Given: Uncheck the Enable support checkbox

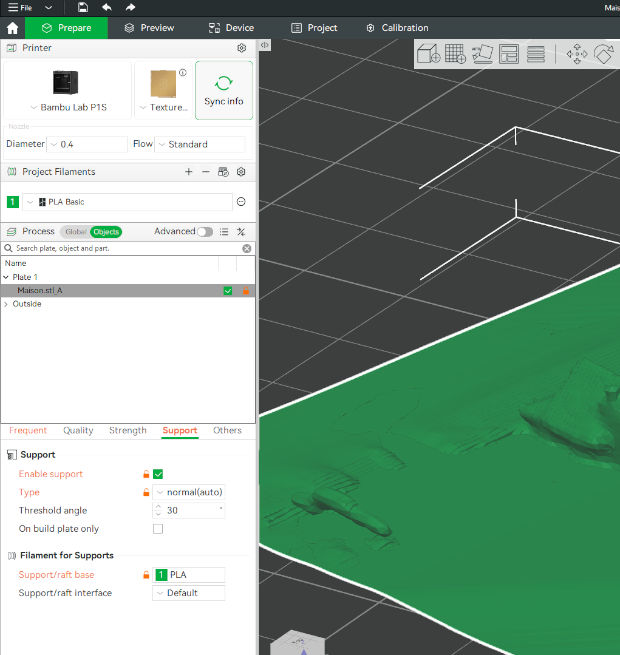Looking at the screenshot, I should pyautogui.click(x=158, y=474).
